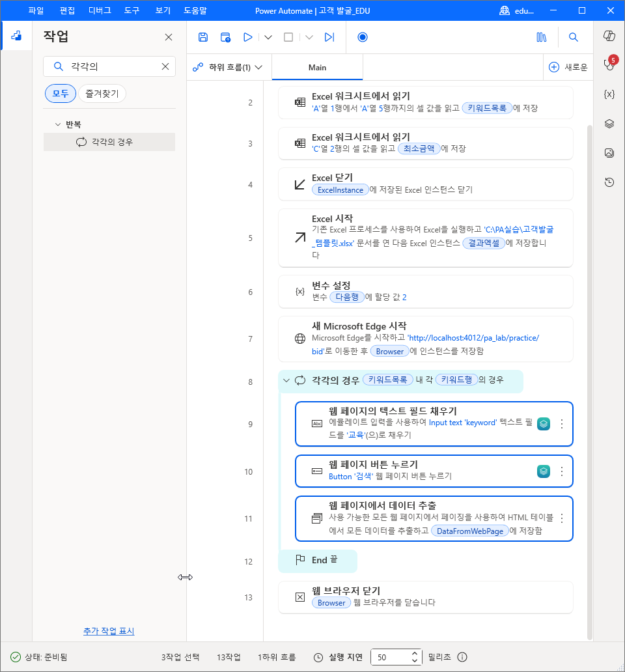Image resolution: width=625 pixels, height=672 pixels.
Task: Select the 웹 브라우저 닫기 action
Action: pyautogui.click(x=425, y=597)
